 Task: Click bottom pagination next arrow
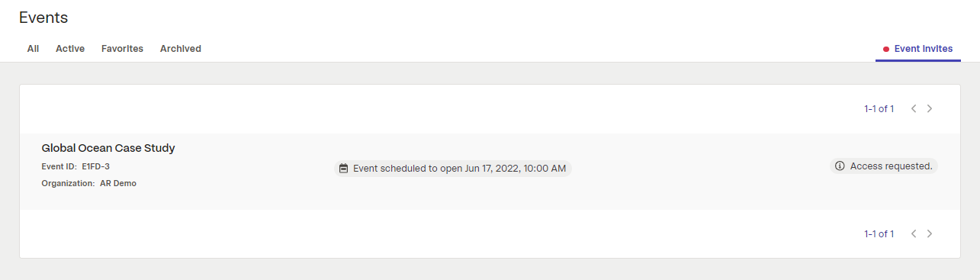point(930,233)
